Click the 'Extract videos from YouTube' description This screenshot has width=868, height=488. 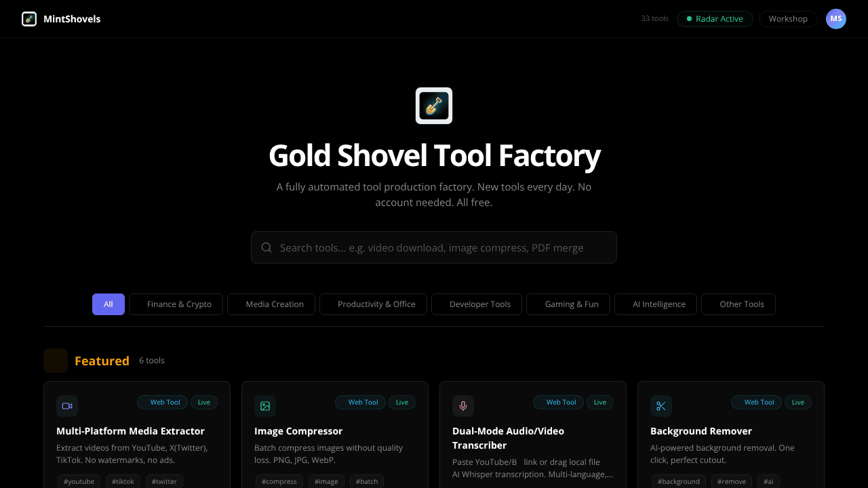[x=132, y=454]
